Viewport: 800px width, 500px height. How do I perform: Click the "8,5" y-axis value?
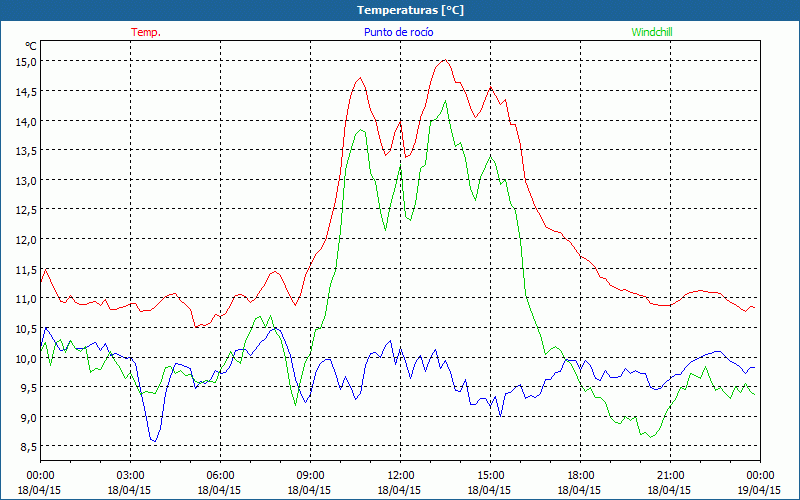pos(29,447)
